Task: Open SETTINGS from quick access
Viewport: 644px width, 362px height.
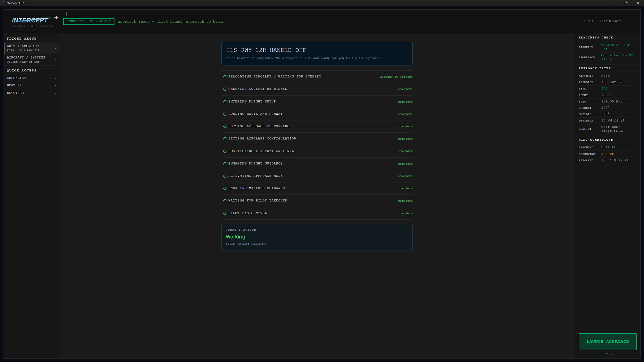Action: (x=32, y=93)
